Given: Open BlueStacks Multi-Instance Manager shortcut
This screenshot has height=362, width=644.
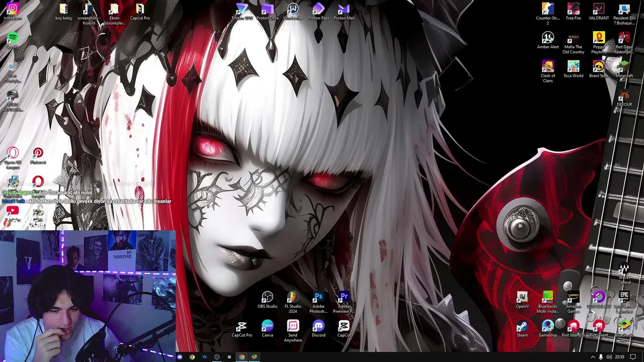Looking at the screenshot, I should [x=548, y=302].
